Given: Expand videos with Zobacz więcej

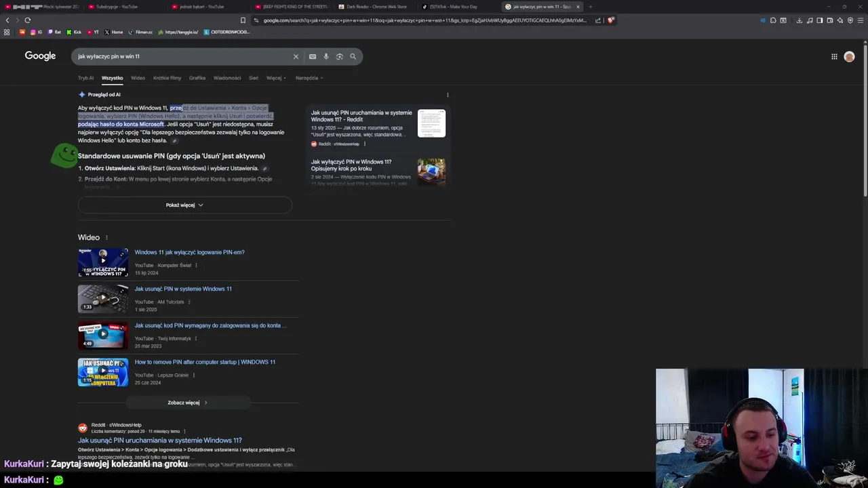Looking at the screenshot, I should point(188,403).
